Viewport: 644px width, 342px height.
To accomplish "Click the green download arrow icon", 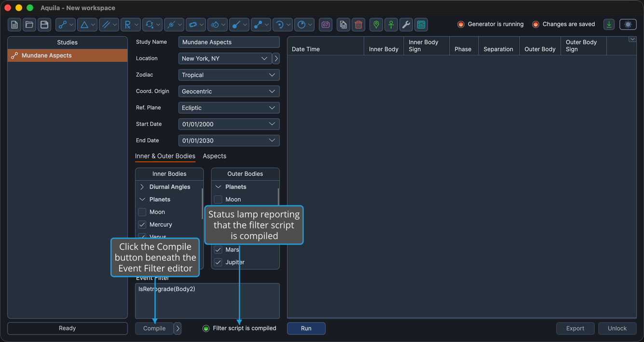I will point(609,25).
